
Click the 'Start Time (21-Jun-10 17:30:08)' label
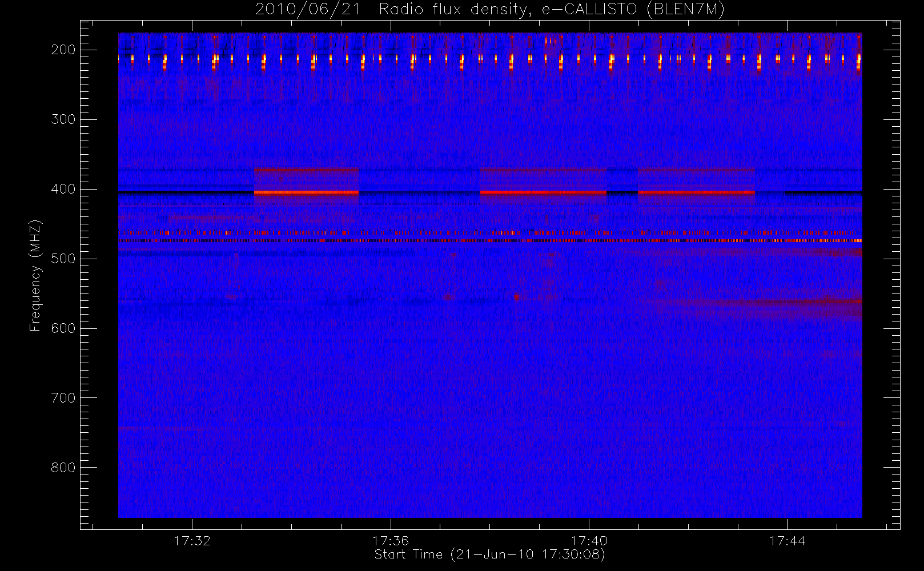489,554
